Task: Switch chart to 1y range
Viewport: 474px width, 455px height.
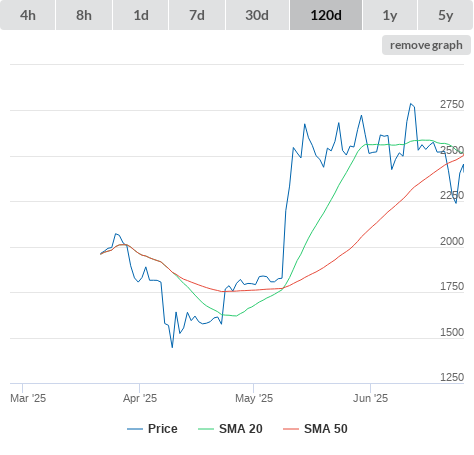Action: [x=390, y=15]
